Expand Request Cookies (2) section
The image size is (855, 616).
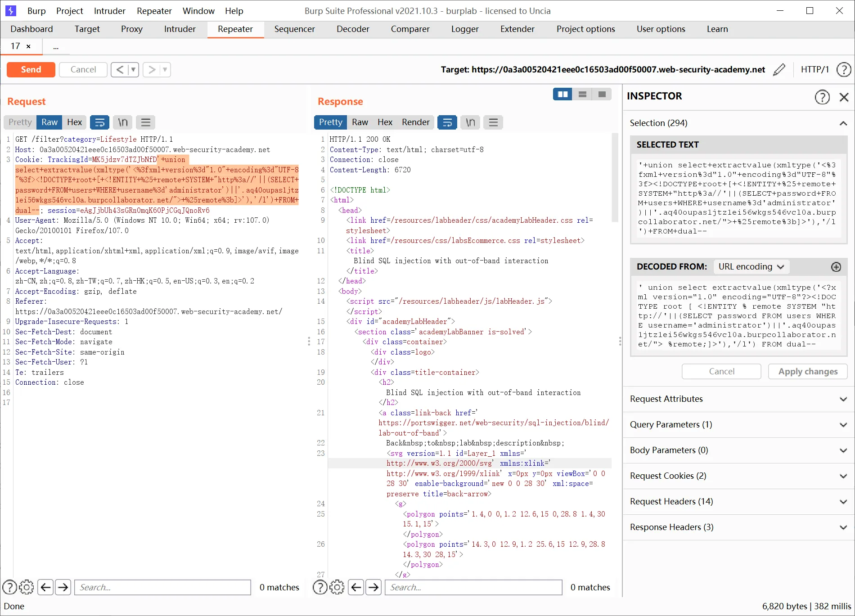tap(738, 476)
